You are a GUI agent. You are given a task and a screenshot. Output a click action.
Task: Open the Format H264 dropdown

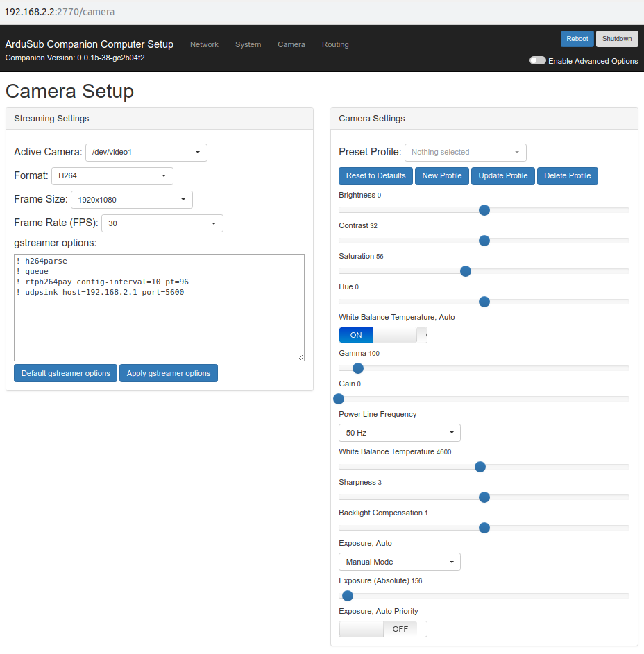click(x=112, y=176)
